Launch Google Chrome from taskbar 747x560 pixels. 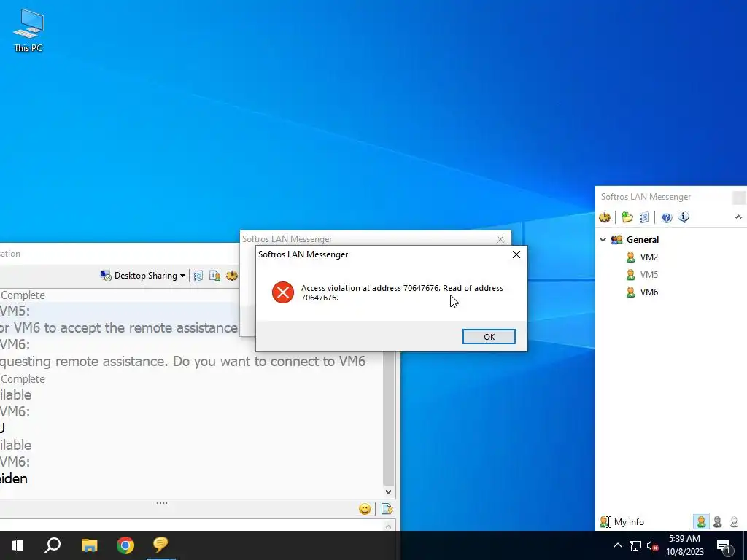pos(125,545)
